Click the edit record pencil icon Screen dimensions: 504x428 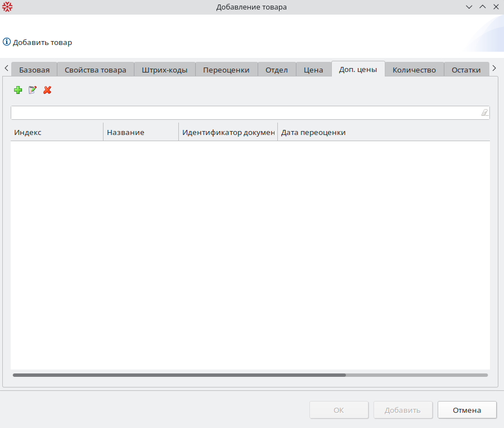click(x=33, y=90)
